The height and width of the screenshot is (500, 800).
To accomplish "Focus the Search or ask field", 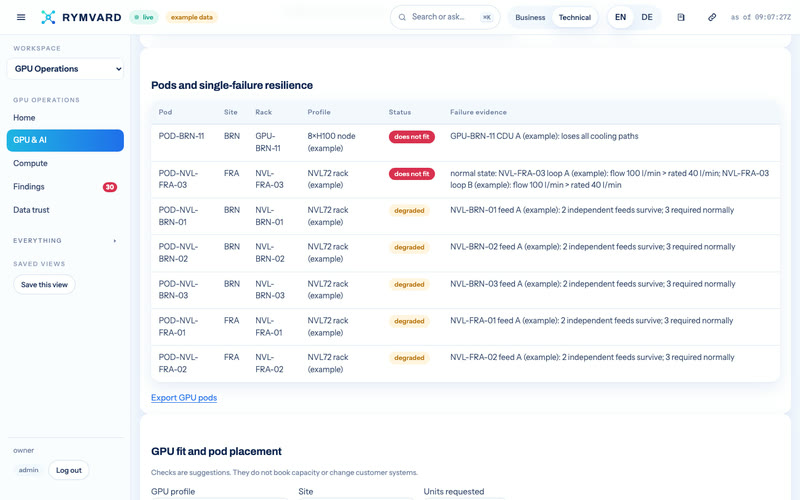I will (x=445, y=17).
